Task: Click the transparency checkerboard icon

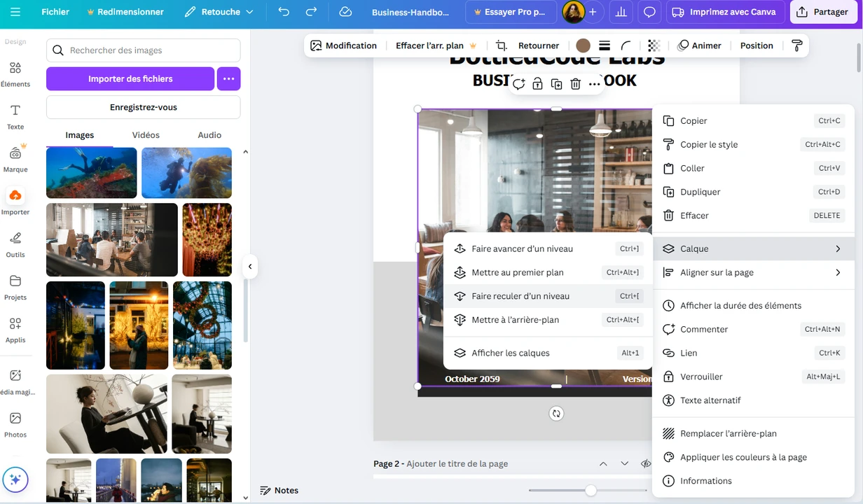Action: coord(654,45)
